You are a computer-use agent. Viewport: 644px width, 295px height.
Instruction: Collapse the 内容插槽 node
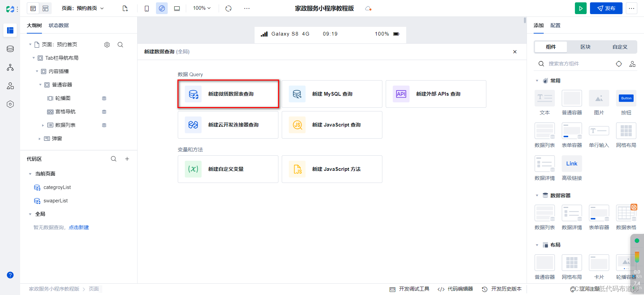click(x=37, y=71)
